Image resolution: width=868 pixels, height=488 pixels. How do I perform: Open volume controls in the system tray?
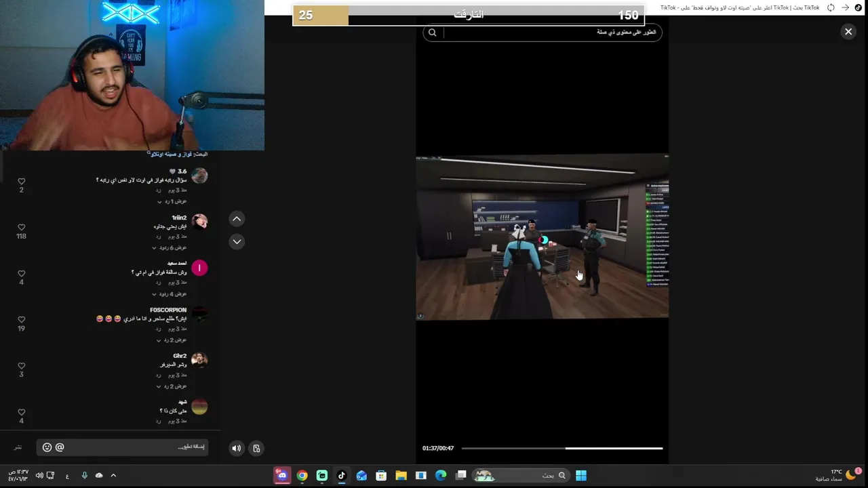click(x=39, y=476)
